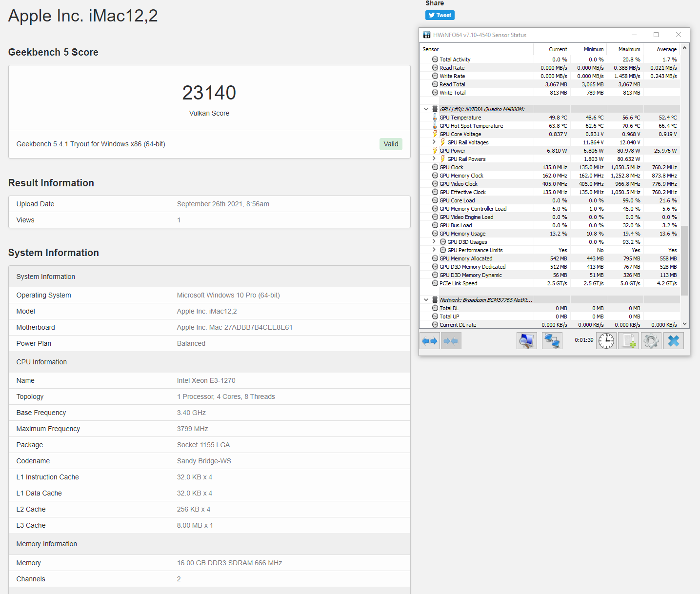Click the gauge icon beside GPU Clock

435,167
